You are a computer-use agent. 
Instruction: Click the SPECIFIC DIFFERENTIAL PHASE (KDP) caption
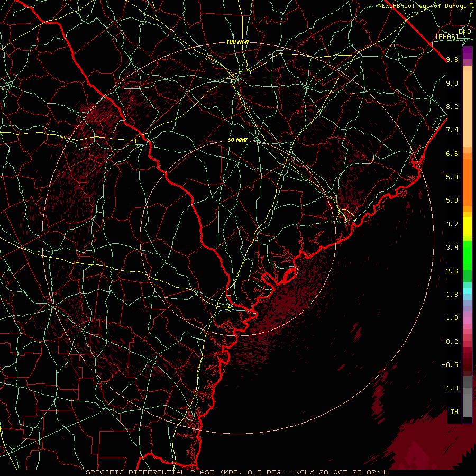(x=166, y=472)
